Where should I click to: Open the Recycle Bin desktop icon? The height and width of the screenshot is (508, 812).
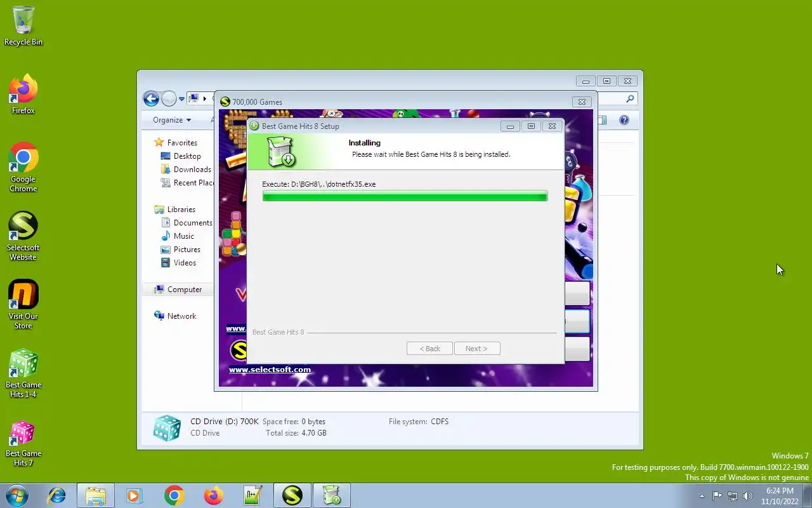pos(23,25)
